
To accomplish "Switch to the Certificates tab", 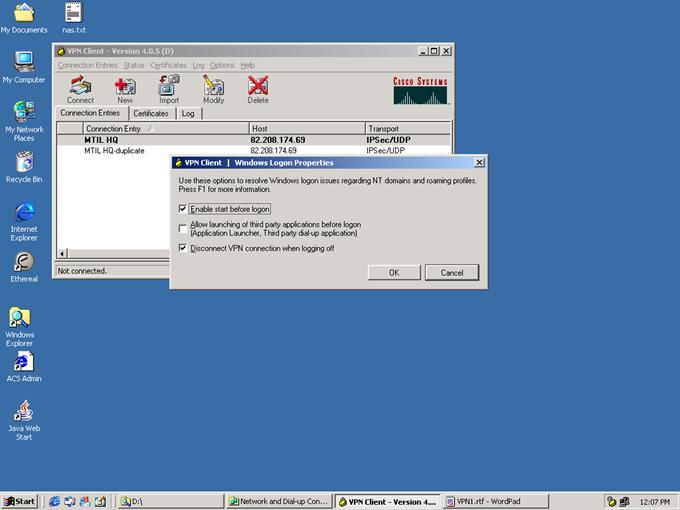I will (x=151, y=113).
